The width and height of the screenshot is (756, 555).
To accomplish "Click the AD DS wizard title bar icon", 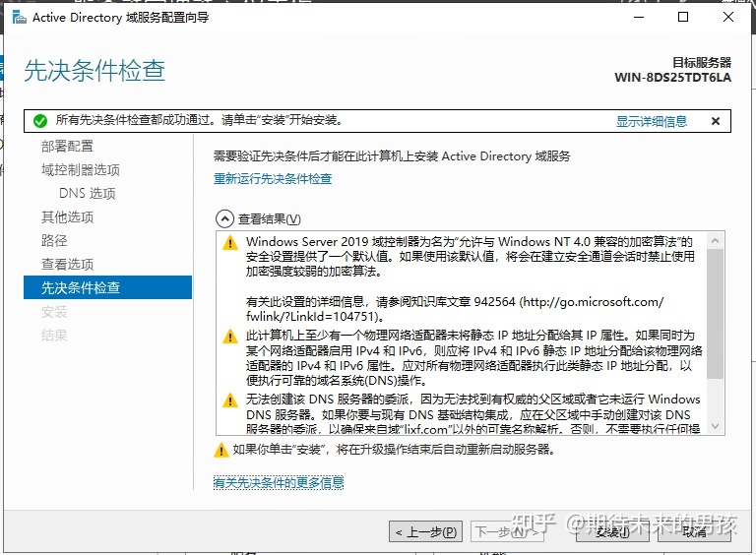I will pyautogui.click(x=20, y=18).
